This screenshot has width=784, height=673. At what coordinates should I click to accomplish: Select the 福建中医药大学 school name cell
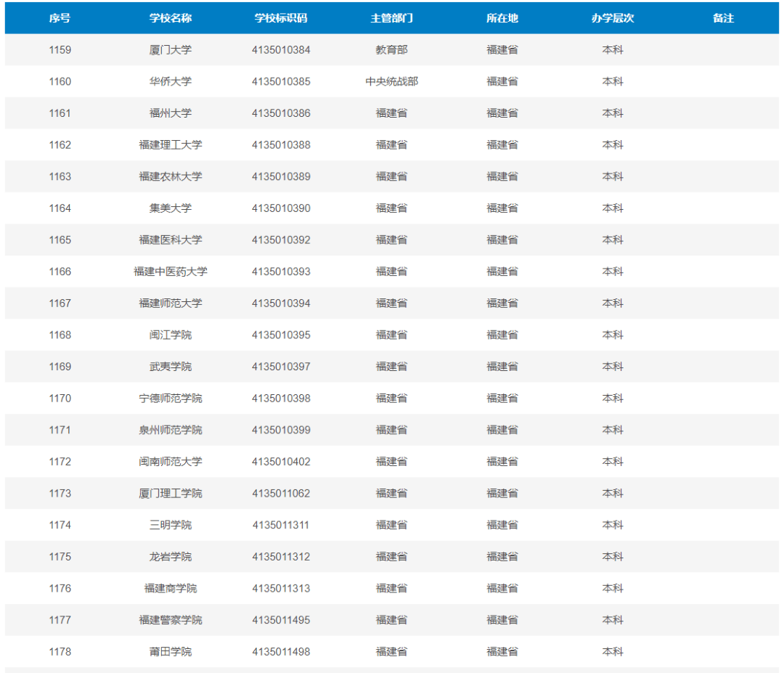[x=171, y=272]
